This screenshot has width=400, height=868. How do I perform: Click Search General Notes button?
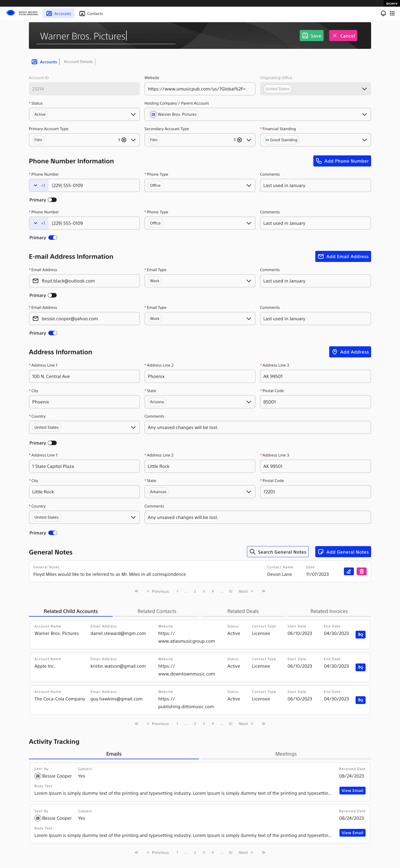click(x=277, y=552)
